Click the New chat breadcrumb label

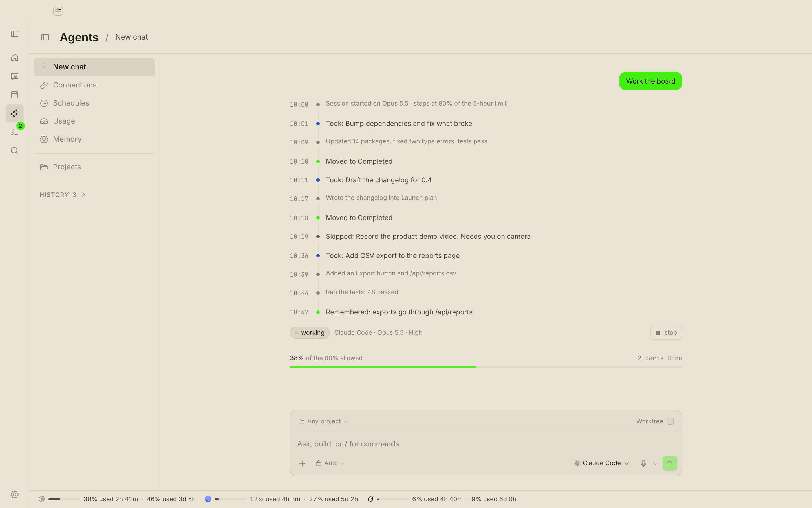pyautogui.click(x=132, y=37)
